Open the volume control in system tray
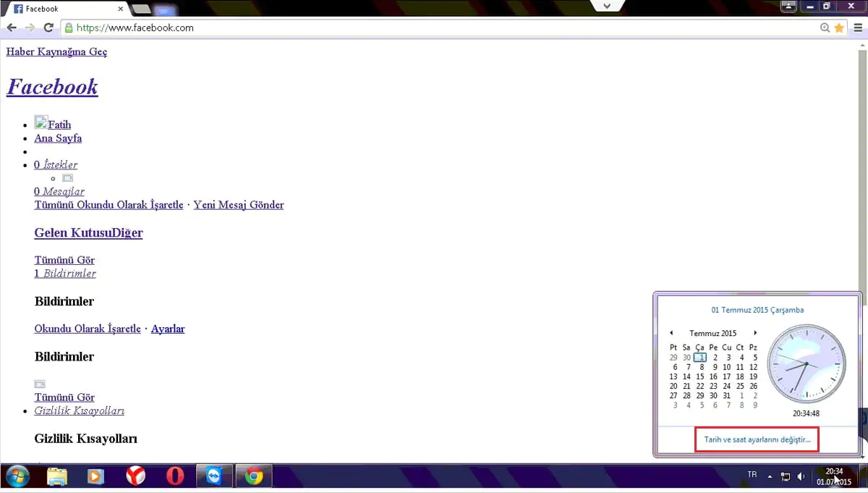This screenshot has height=493, width=868. (801, 476)
